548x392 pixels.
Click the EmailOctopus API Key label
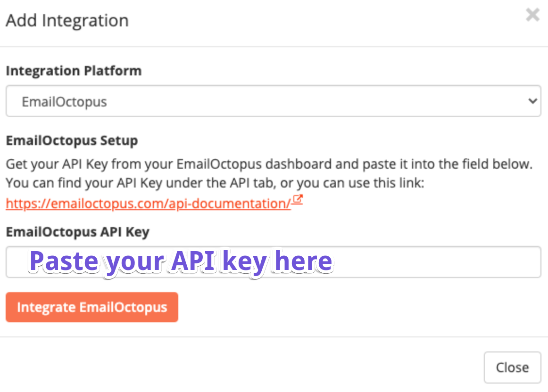point(78,232)
